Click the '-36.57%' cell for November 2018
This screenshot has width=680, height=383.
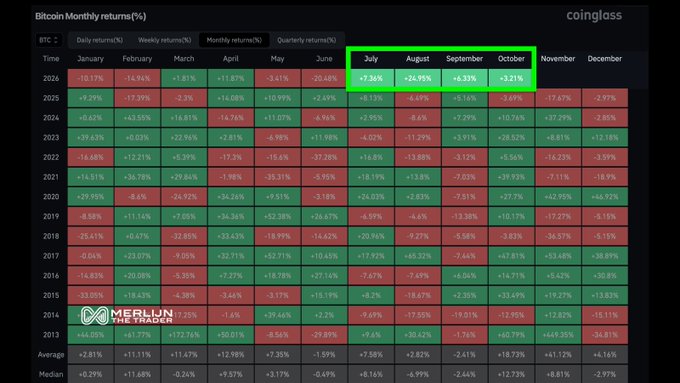click(x=558, y=236)
